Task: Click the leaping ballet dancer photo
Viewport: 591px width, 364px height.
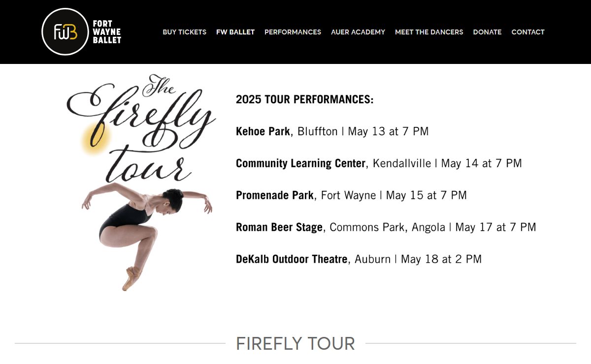Action: pos(147,236)
